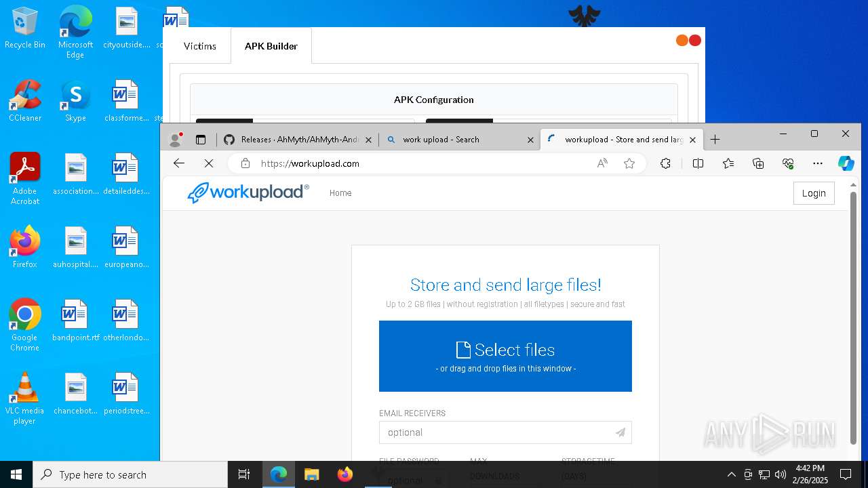Open Firefox from the taskbar
Image resolution: width=868 pixels, height=488 pixels.
click(x=345, y=474)
